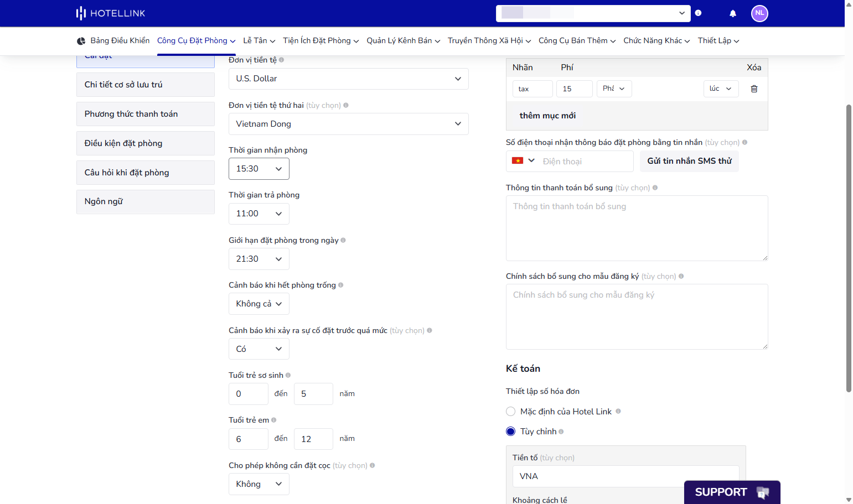Open the NL user avatar menu
853x504 pixels.
[759, 13]
